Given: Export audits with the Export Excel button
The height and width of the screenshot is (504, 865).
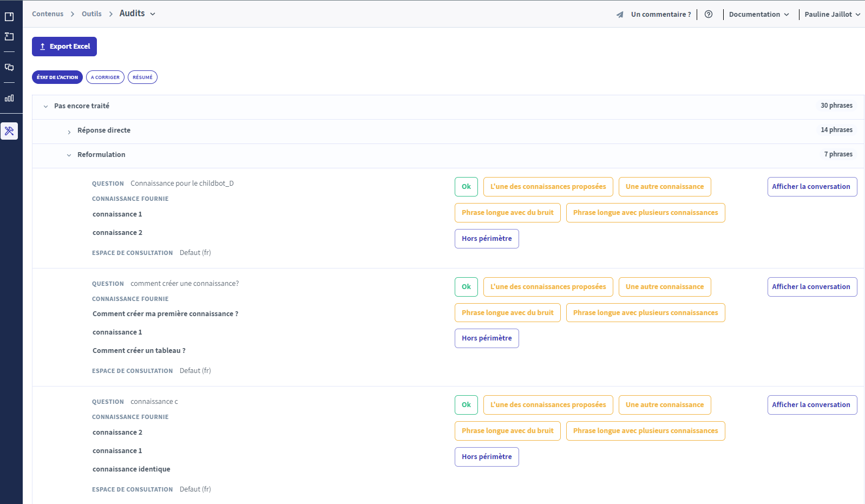Looking at the screenshot, I should [64, 47].
